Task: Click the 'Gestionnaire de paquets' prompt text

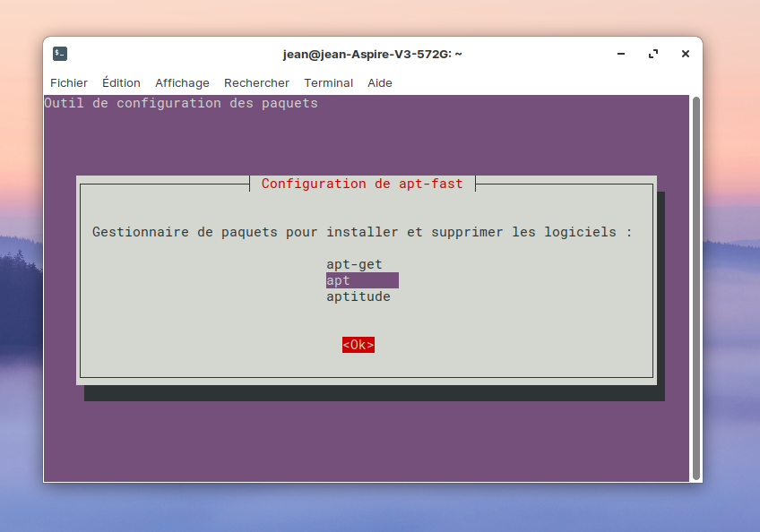Action: click(362, 232)
